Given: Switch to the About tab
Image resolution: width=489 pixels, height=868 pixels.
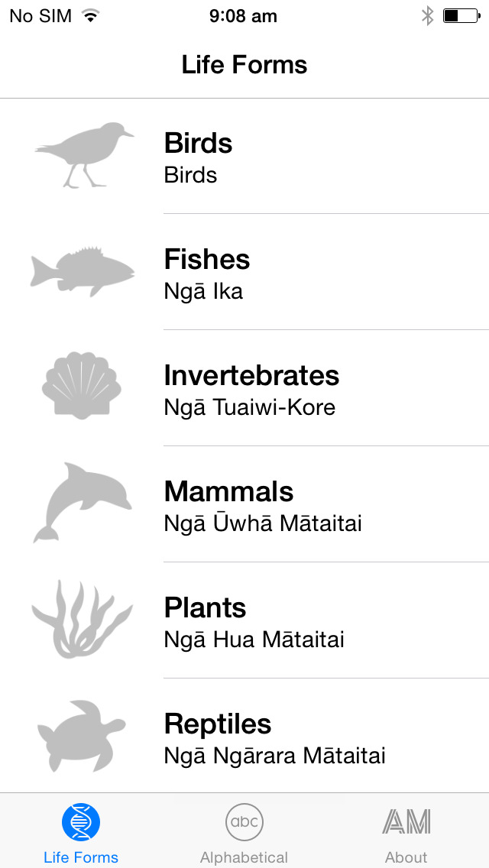Looking at the screenshot, I should tap(406, 832).
